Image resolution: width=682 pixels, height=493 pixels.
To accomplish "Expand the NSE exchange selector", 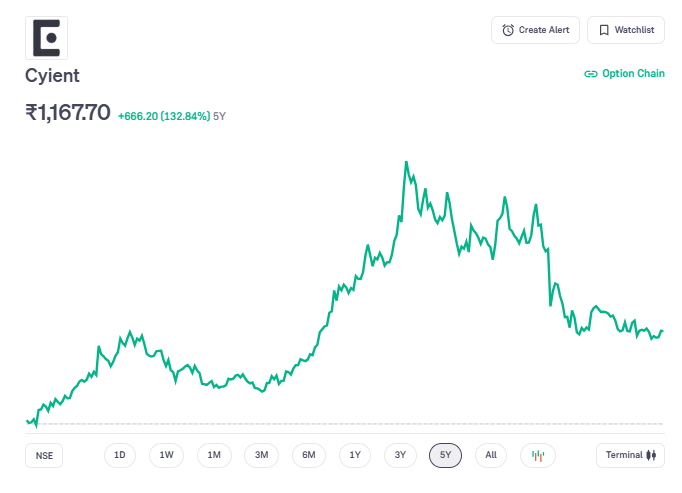I will coord(44,456).
